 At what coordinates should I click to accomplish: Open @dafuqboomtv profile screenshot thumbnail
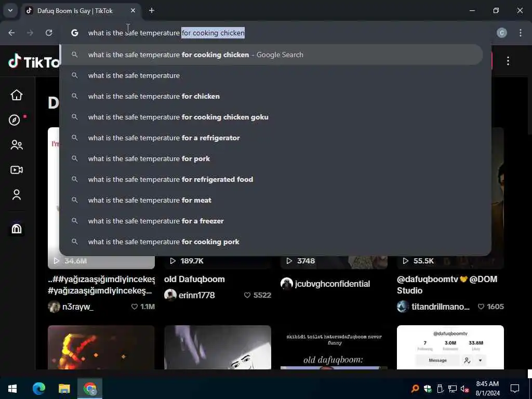pos(450,348)
